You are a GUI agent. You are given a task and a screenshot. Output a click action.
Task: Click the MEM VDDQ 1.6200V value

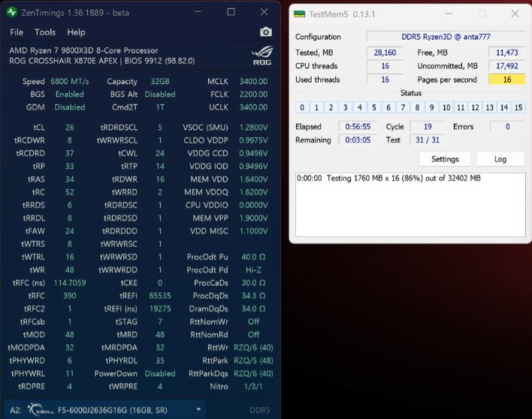[x=253, y=192]
